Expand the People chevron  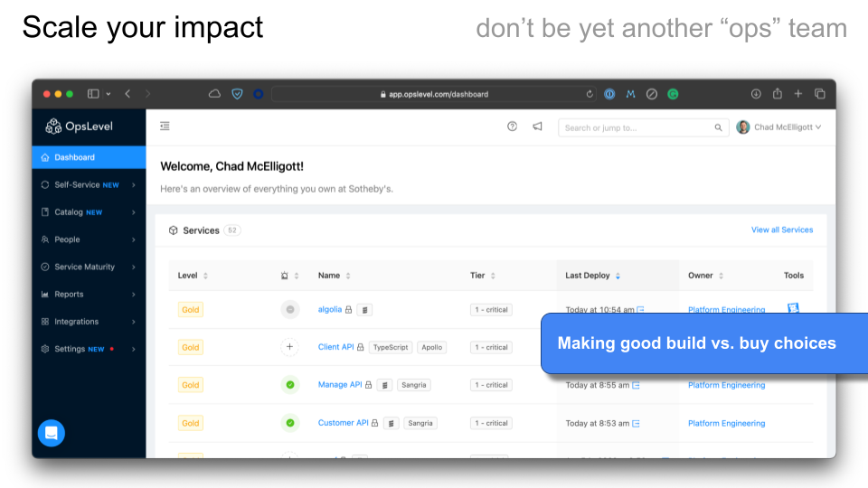134,239
